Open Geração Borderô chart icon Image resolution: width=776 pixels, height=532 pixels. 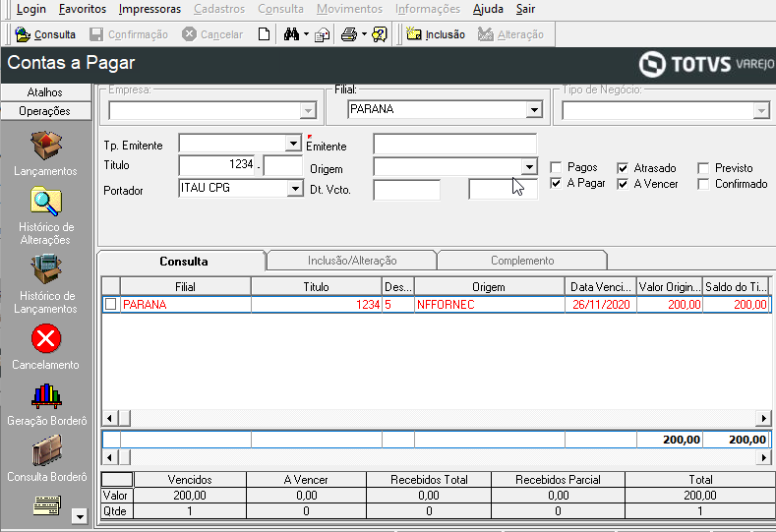[x=46, y=396]
